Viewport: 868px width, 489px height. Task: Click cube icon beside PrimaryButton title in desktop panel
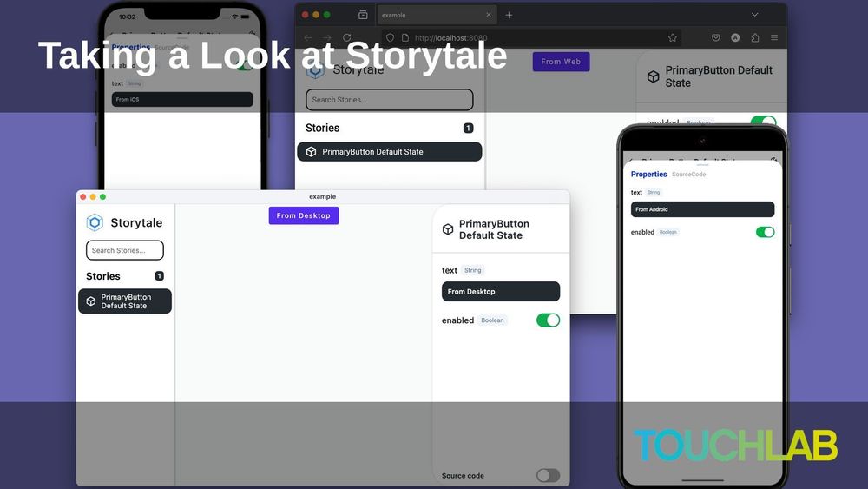coord(448,229)
